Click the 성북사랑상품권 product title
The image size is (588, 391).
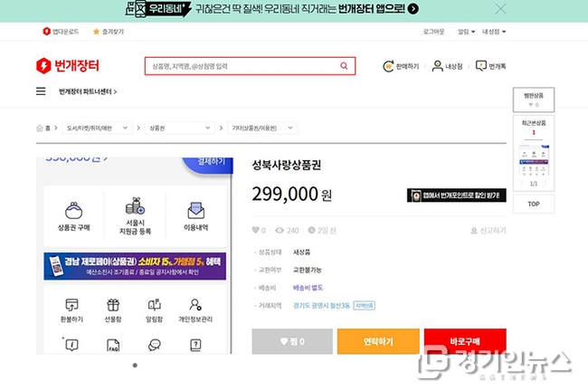tap(287, 165)
